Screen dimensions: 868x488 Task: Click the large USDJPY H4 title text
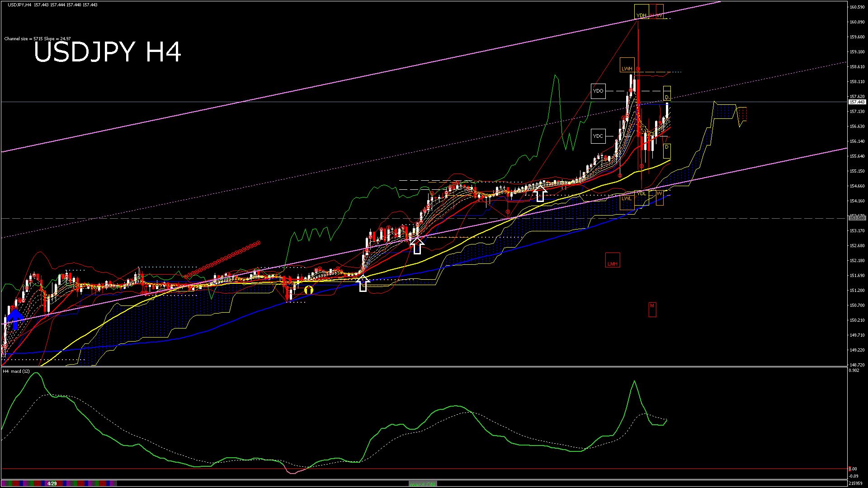(108, 52)
